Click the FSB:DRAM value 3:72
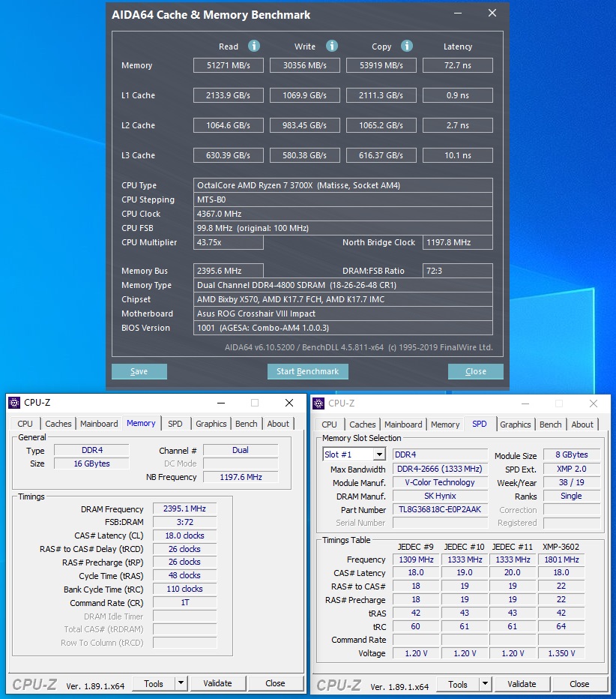This screenshot has height=699, width=616. (184, 522)
